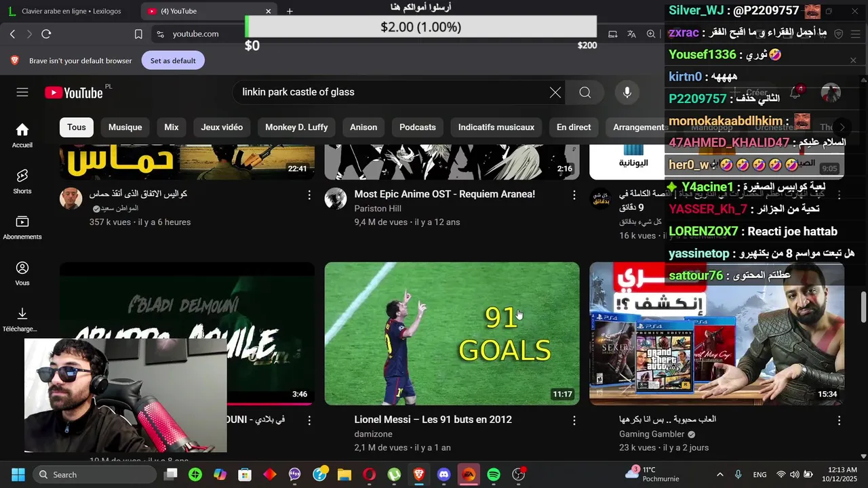Select the Anison filter chip
Viewport: 868px width, 488px height.
[x=363, y=127]
